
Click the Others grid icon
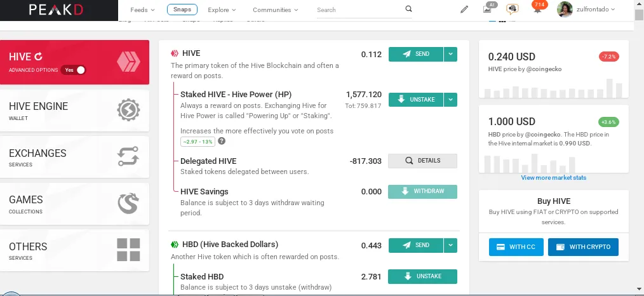(128, 250)
